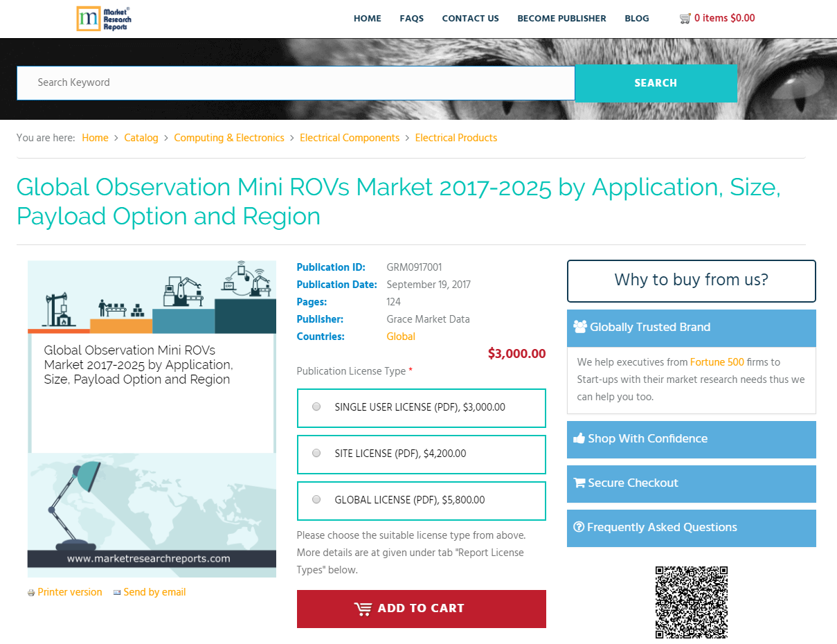Go to Catalog in the breadcrumb
This screenshot has height=644, width=837.
tap(141, 138)
